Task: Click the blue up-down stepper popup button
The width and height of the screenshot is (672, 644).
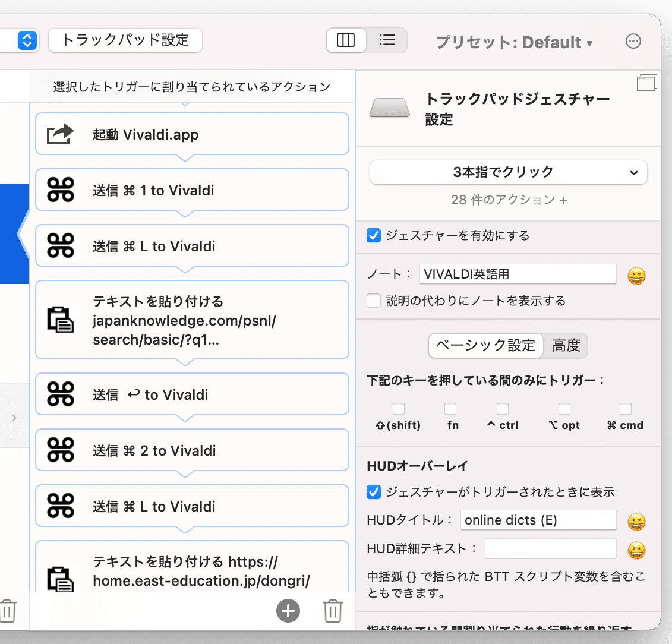Action: [x=27, y=41]
